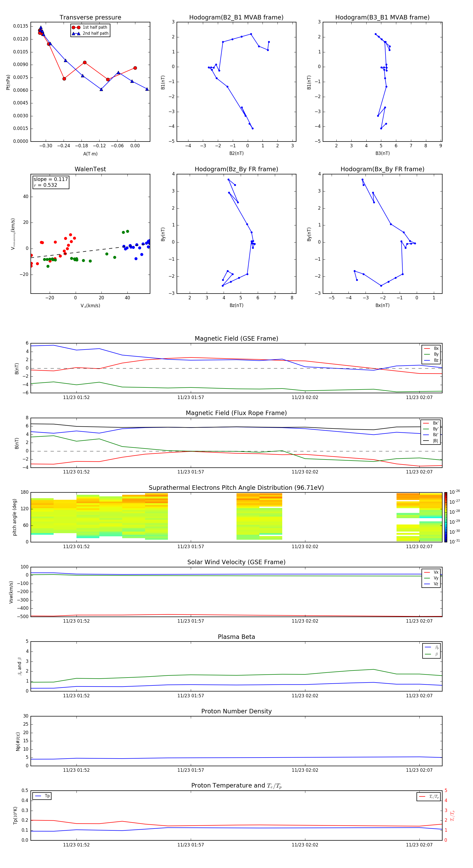Screen dimensions: 473x868
Task: Click the 'Pt(nPa)' y-axis label
Action: click(x=8, y=82)
